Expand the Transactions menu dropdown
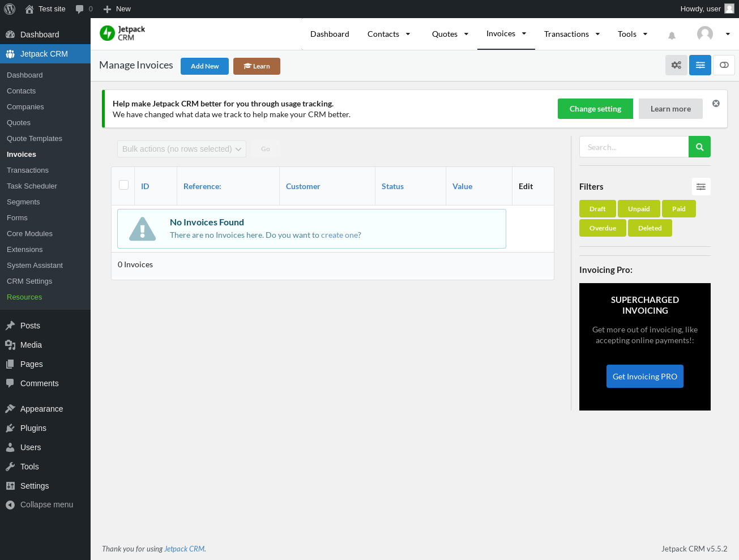Viewport: 739px width, 560px height. click(597, 34)
